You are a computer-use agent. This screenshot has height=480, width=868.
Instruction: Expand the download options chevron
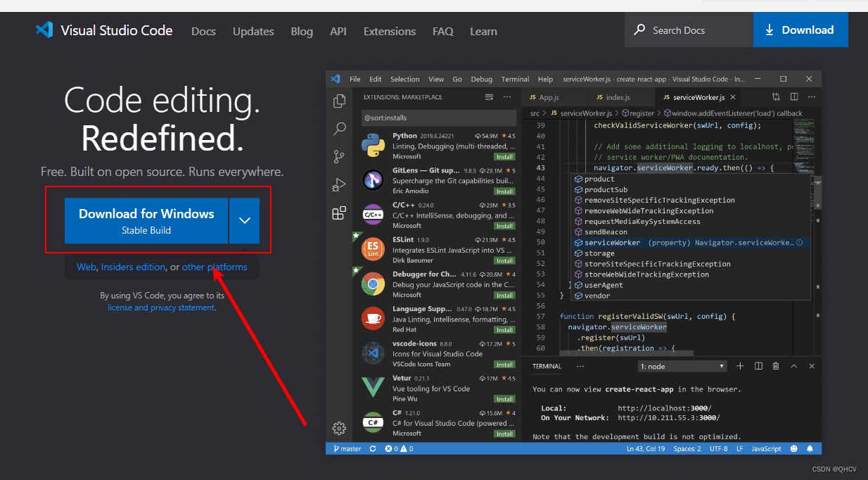[x=245, y=220]
